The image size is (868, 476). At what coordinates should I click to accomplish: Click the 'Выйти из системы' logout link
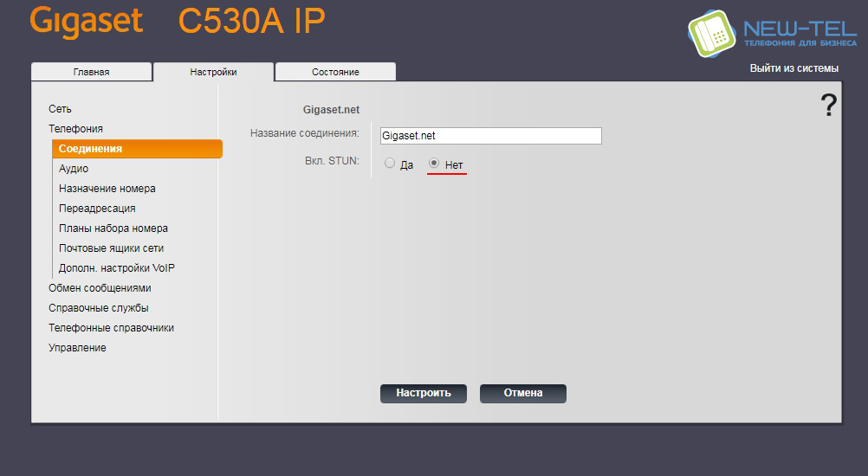794,68
